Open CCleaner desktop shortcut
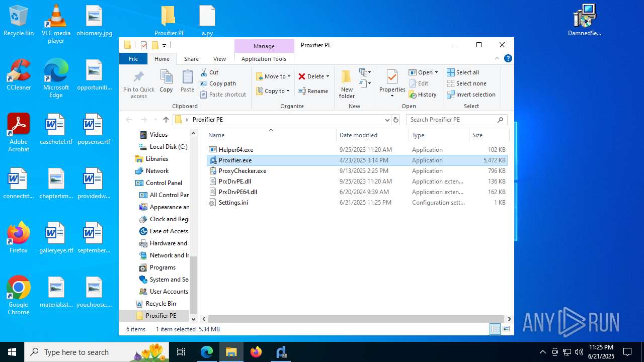This screenshot has height=362, width=644. (x=19, y=75)
